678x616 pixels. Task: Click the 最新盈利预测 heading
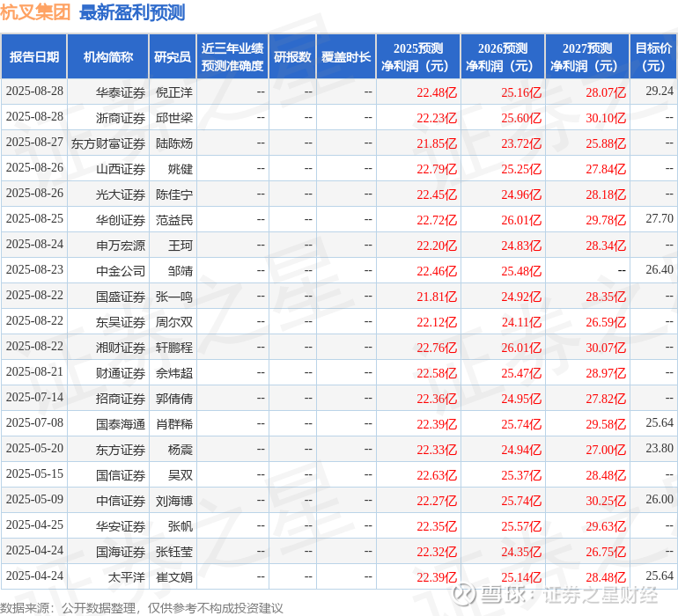(132, 12)
